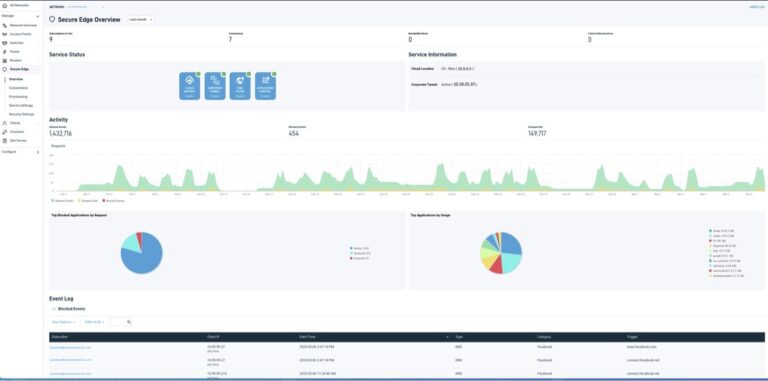Sort table by Trigger column header
Image resolution: width=768 pixels, height=381 pixels.
[x=632, y=337]
